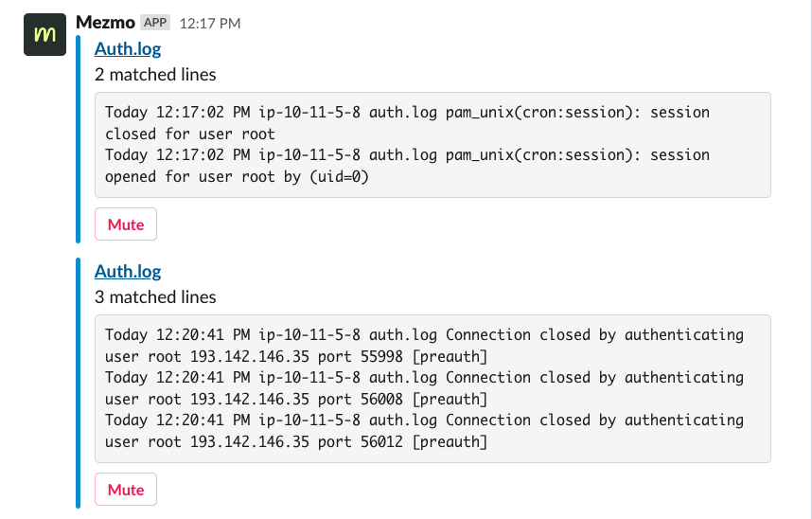Open the Auth.log link above 3 matched lines
812x519 pixels.
[x=128, y=271]
